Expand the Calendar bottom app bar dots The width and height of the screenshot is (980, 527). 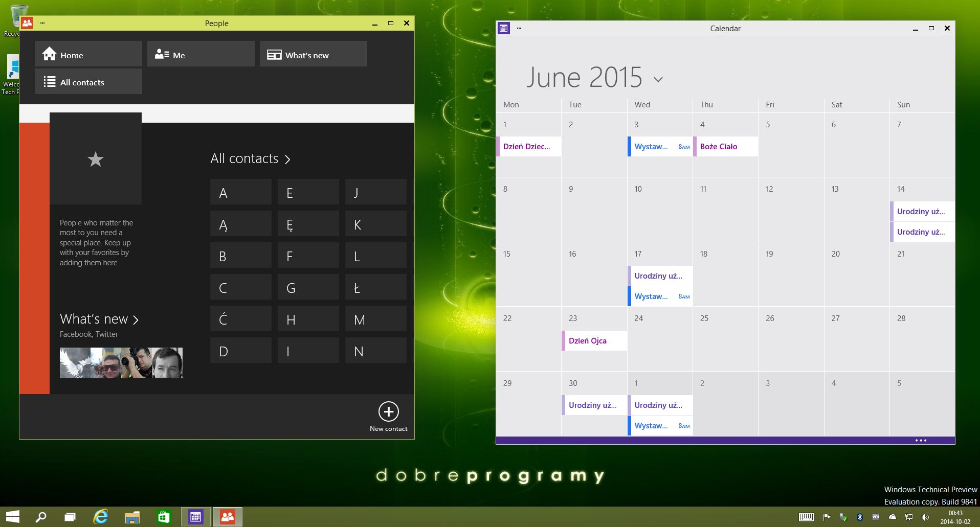(921, 440)
